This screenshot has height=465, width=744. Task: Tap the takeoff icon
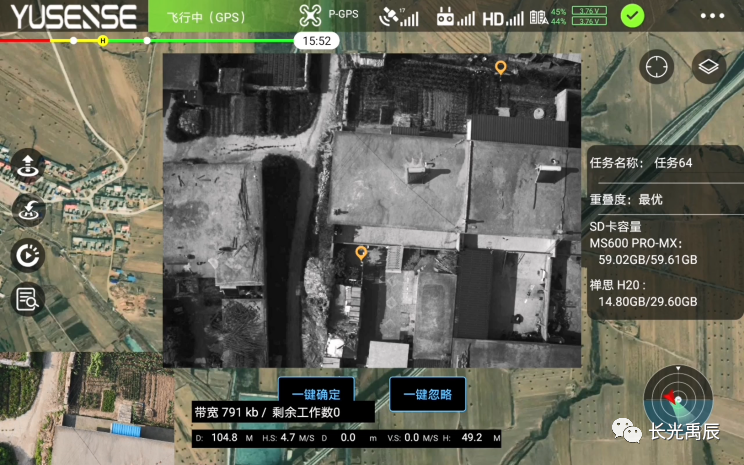[x=27, y=164]
